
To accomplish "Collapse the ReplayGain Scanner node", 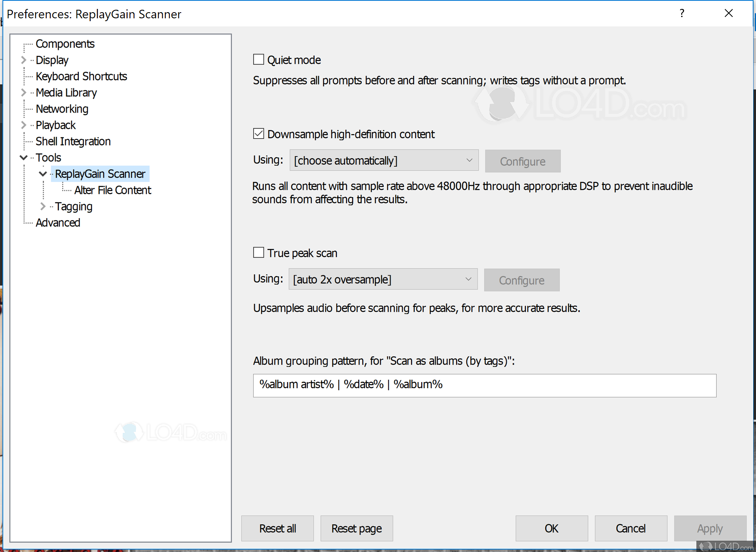I will (x=43, y=174).
